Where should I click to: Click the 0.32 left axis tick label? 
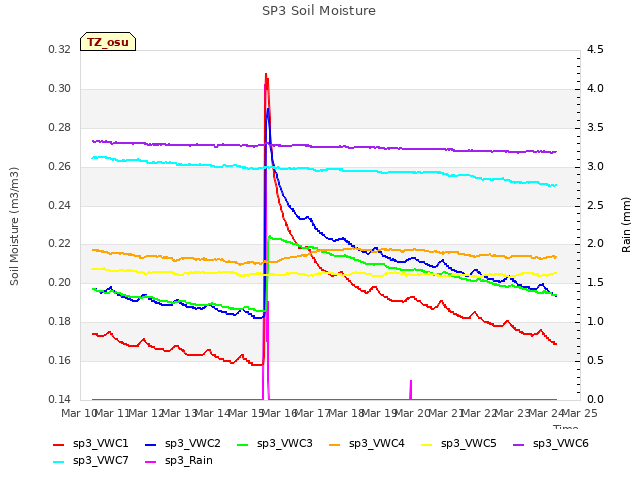click(60, 49)
